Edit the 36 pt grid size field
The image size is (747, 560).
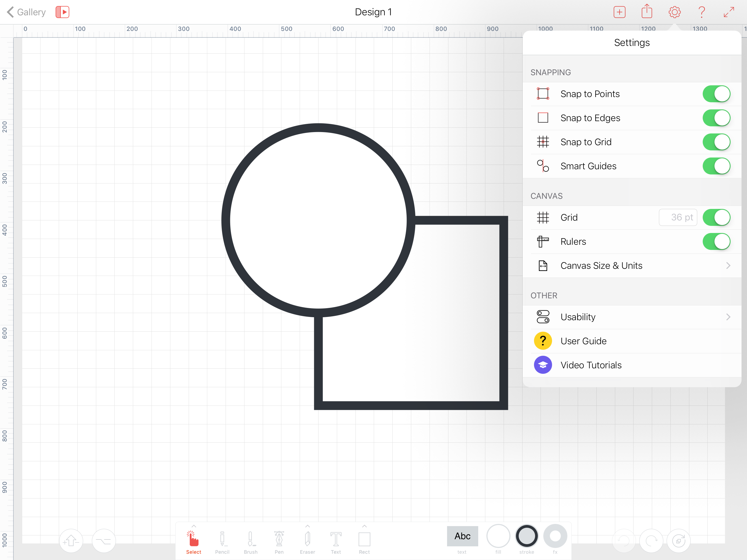click(x=678, y=217)
